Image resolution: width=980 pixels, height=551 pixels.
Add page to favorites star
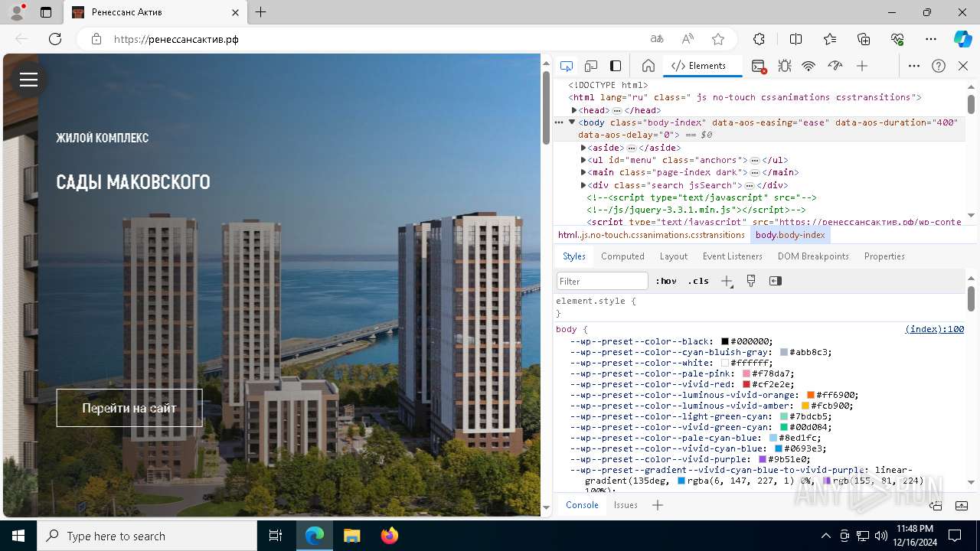tap(718, 39)
